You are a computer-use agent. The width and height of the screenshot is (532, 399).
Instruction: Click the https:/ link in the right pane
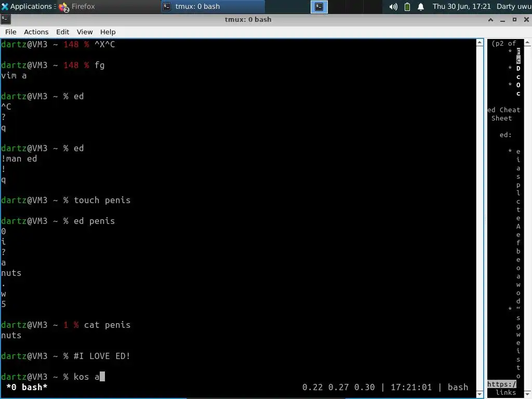[502, 384]
